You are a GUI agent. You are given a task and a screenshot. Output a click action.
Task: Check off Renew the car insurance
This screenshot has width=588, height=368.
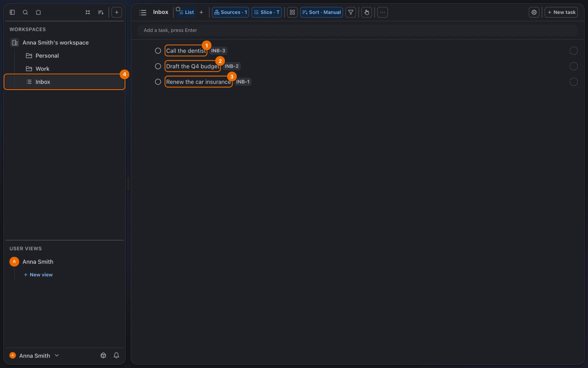(158, 82)
